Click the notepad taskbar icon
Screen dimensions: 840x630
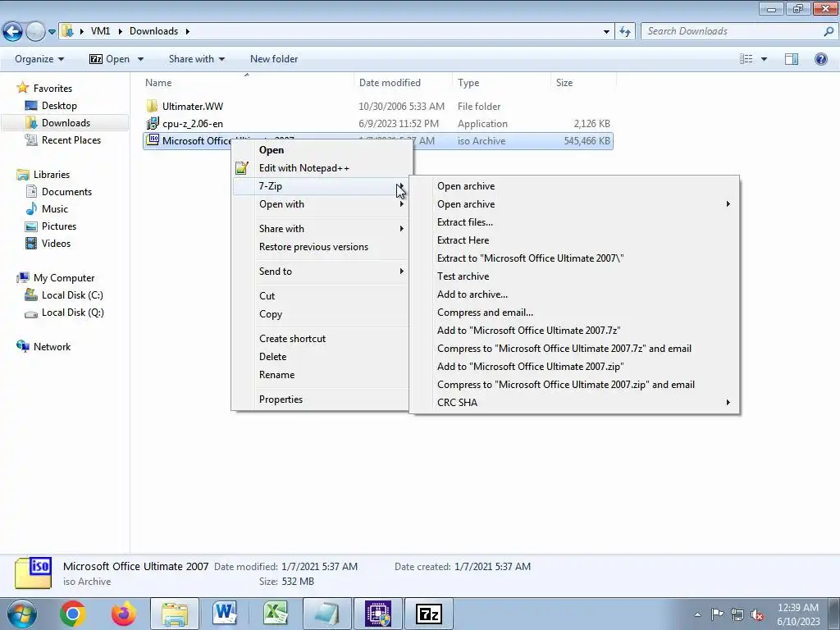[326, 614]
